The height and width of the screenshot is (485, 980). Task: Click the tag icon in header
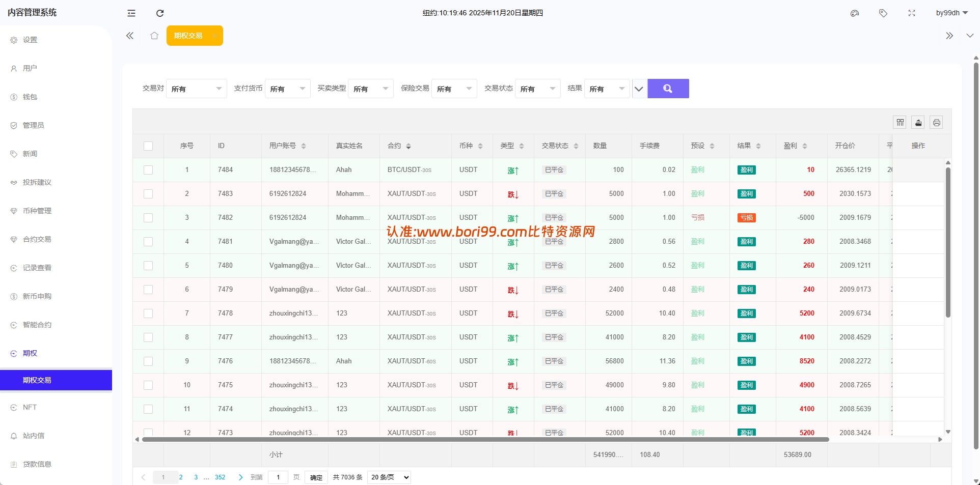(x=883, y=13)
